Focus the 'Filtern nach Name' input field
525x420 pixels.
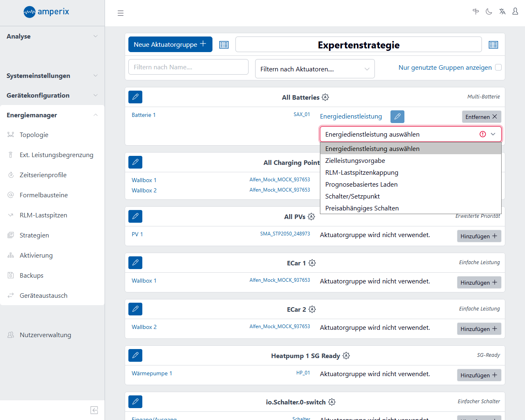(188, 67)
